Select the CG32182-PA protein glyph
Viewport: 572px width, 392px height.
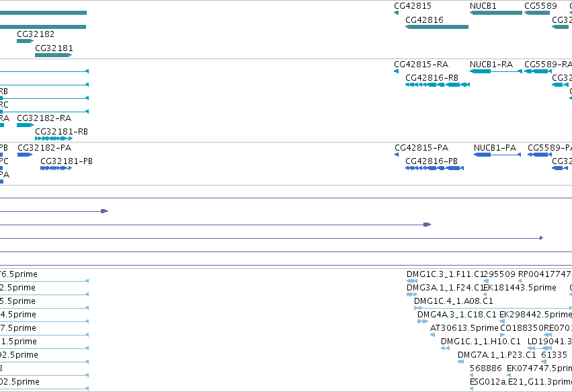click(25, 155)
